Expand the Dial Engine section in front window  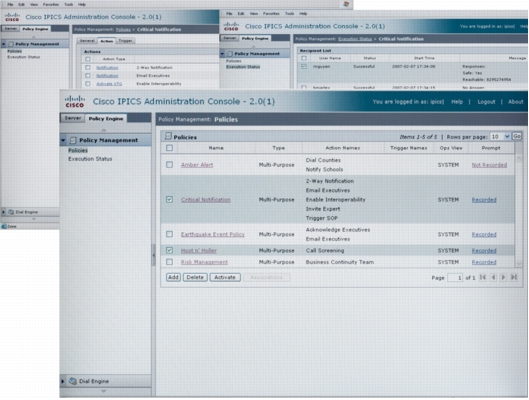(63, 381)
